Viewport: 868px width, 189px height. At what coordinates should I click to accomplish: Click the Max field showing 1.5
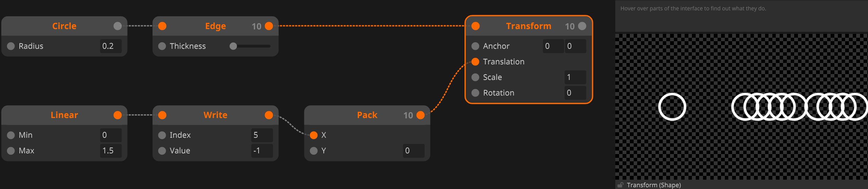point(111,151)
